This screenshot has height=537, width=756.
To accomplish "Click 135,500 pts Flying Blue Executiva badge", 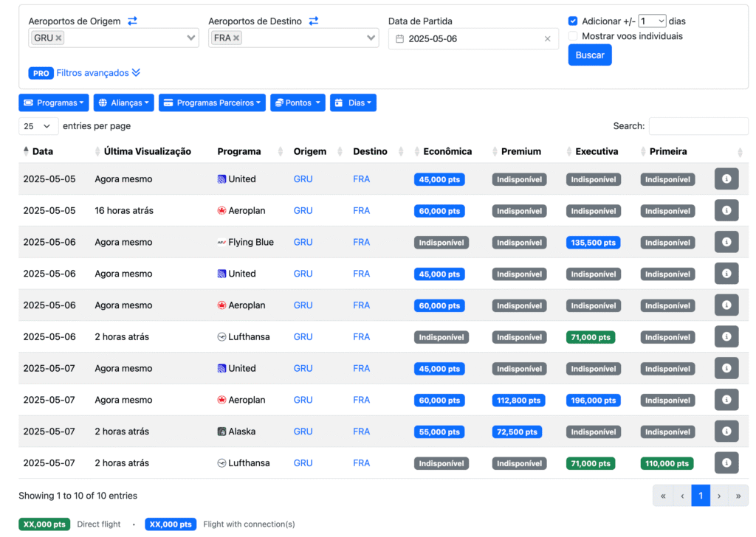I will point(593,243).
